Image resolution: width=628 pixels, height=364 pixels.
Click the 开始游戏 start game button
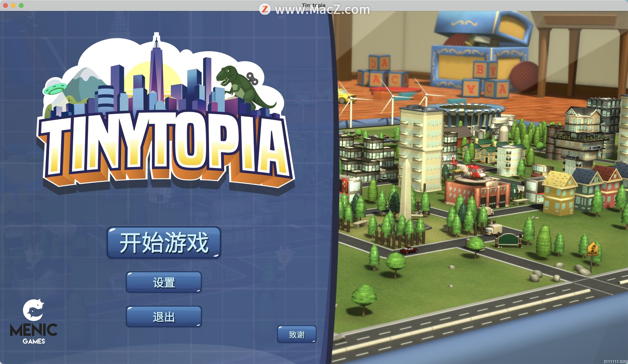coord(164,243)
